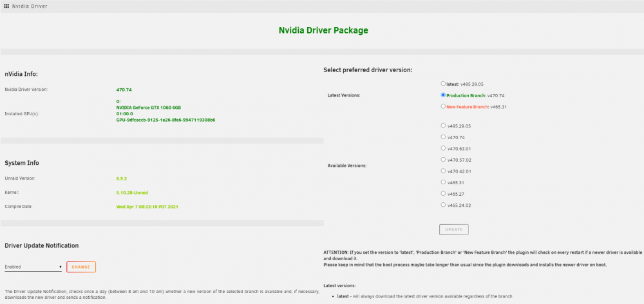Click the 'Compile Date:' label

click(19, 207)
